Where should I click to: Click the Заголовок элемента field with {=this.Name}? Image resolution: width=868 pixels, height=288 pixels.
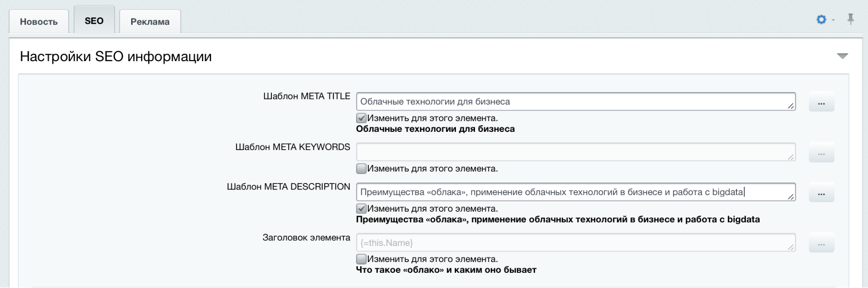pyautogui.click(x=576, y=242)
